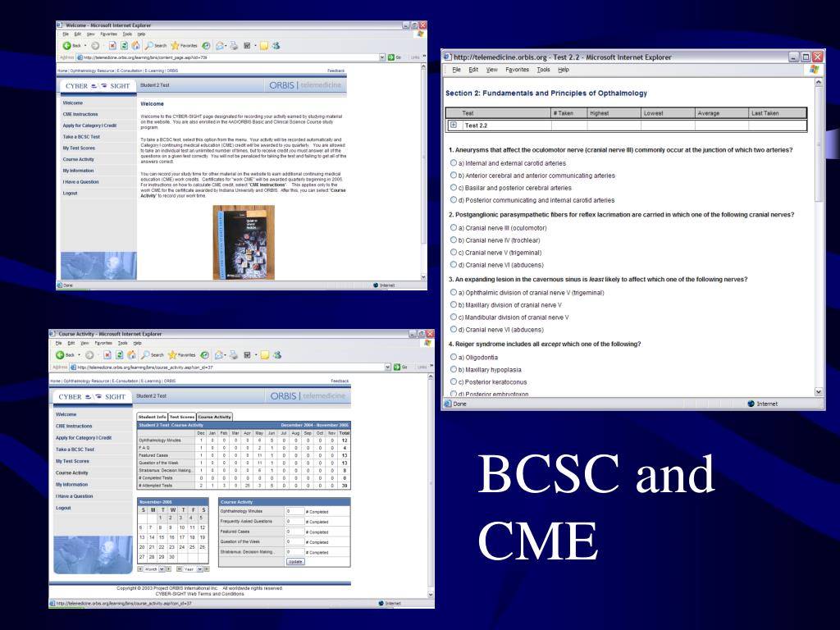Click Print icon in Course Activity window toolbar

[x=234, y=355]
